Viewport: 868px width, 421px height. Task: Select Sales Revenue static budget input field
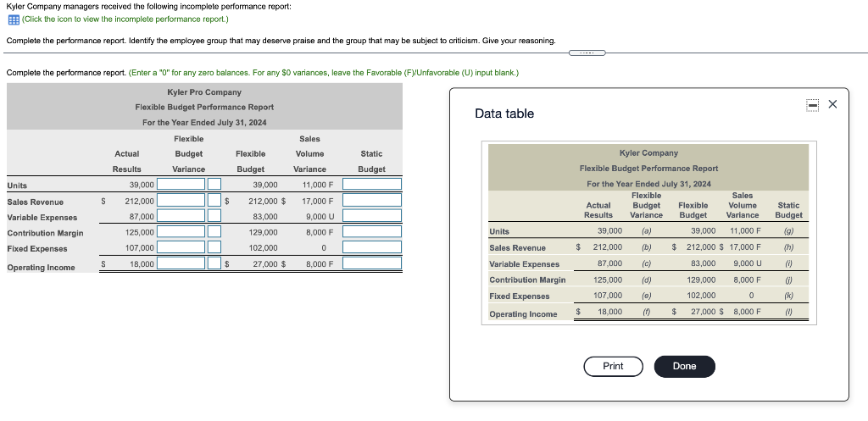tap(372, 200)
